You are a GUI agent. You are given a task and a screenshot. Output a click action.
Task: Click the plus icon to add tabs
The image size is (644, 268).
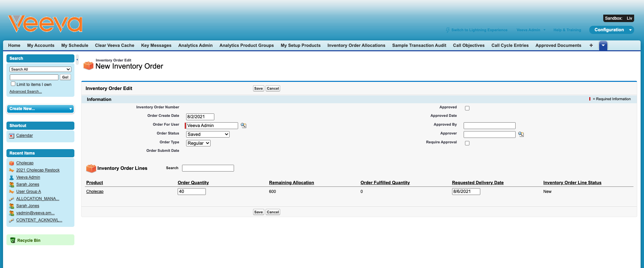[x=591, y=46]
